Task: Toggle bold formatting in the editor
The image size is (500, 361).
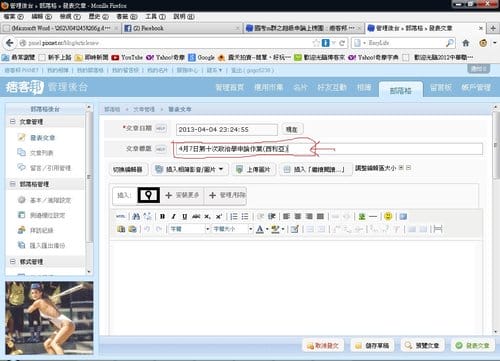Action: click(162, 216)
